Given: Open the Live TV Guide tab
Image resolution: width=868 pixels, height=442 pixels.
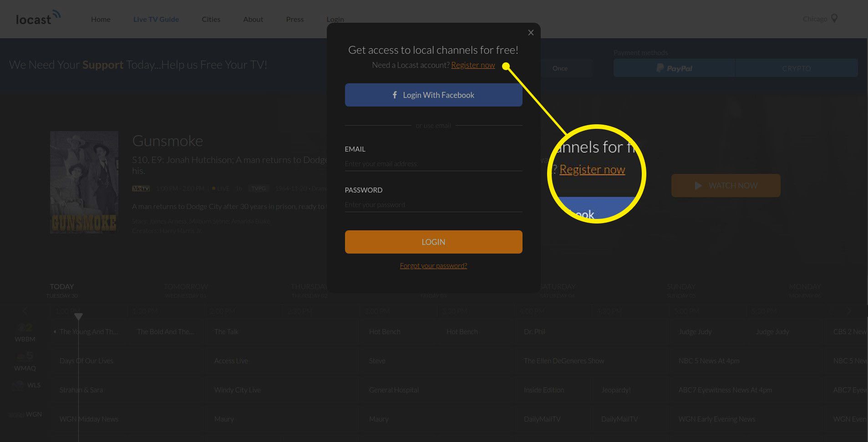Looking at the screenshot, I should [x=156, y=19].
